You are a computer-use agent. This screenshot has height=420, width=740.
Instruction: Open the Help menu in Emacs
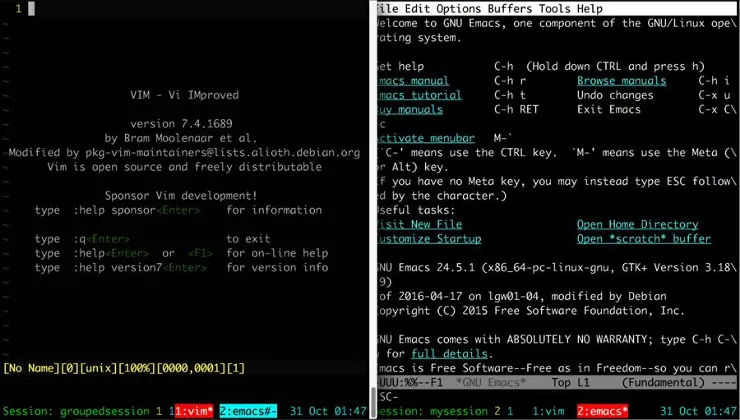tap(589, 9)
